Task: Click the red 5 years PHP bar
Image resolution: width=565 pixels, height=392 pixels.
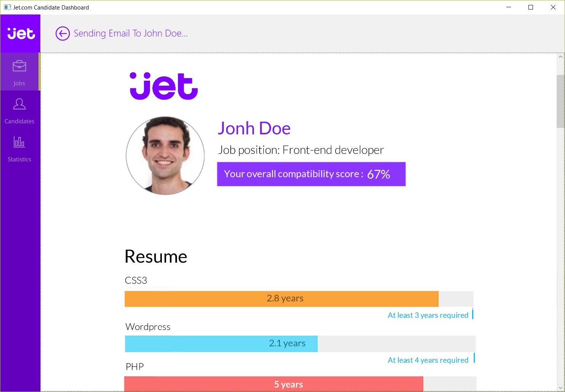Action: pyautogui.click(x=274, y=384)
